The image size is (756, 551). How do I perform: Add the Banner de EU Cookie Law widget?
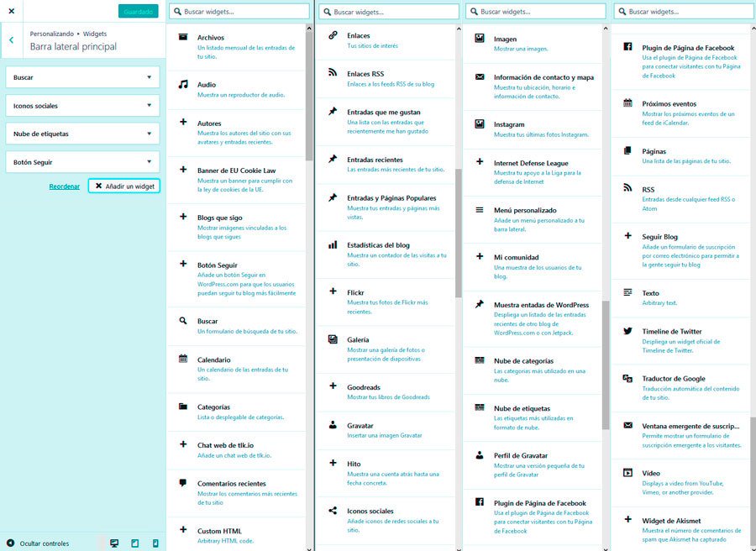[236, 180]
